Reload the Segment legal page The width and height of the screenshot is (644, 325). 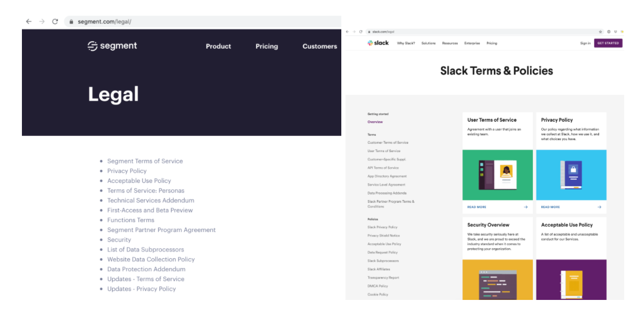(x=55, y=21)
